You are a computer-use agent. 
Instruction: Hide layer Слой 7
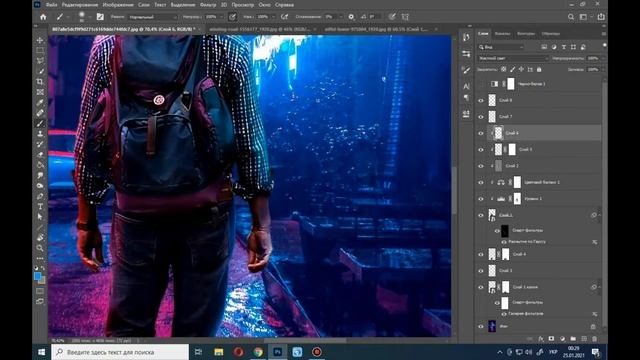[x=481, y=117]
